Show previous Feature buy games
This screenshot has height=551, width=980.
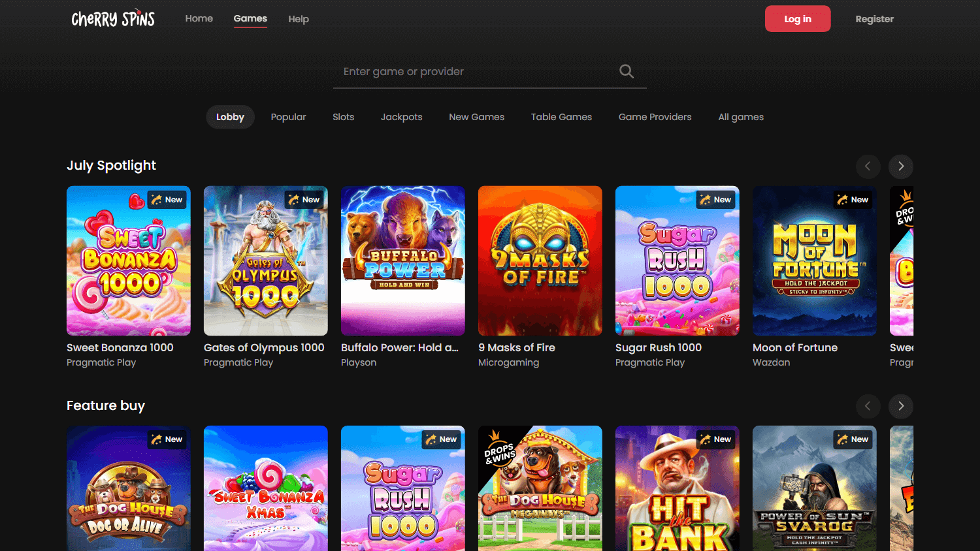coord(868,406)
